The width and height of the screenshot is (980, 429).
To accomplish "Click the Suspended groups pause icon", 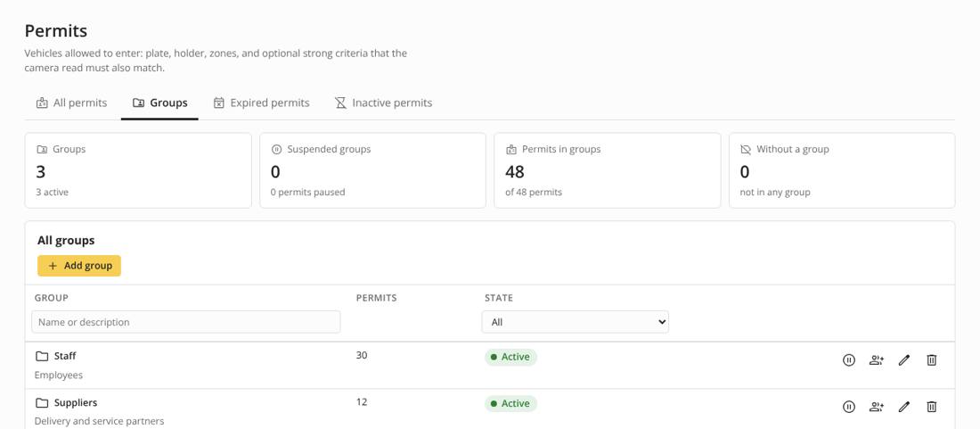I will [x=276, y=150].
